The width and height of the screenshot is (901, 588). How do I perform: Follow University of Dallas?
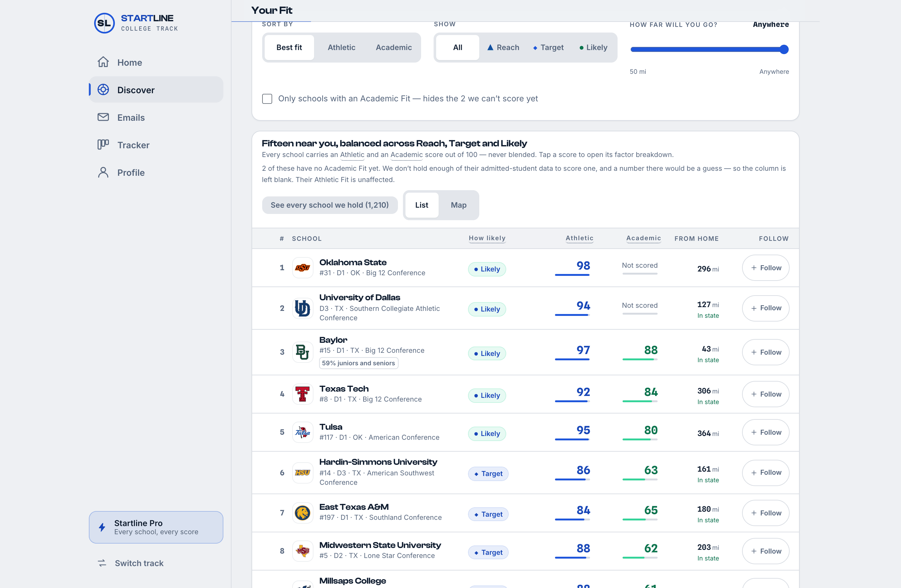(x=766, y=308)
